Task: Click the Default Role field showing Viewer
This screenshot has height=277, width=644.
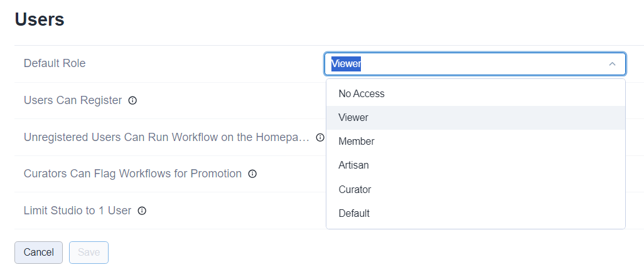Action: click(x=464, y=64)
